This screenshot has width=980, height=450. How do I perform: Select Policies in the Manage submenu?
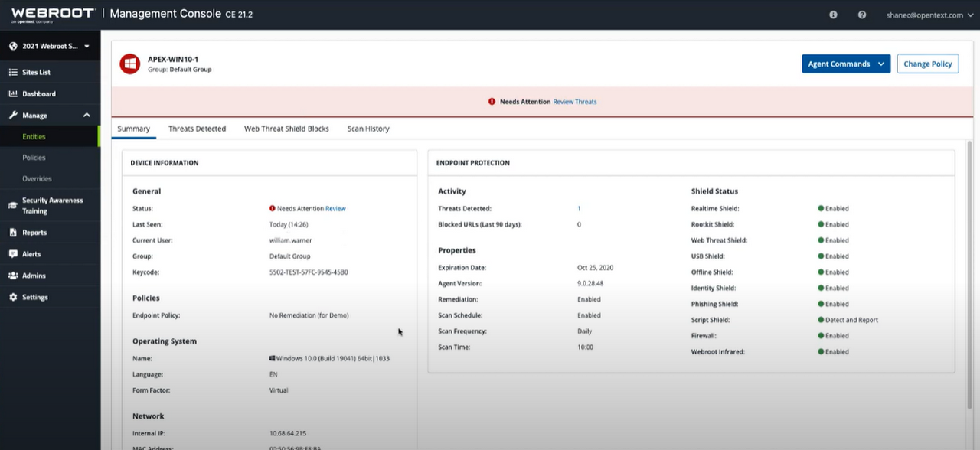[34, 158]
